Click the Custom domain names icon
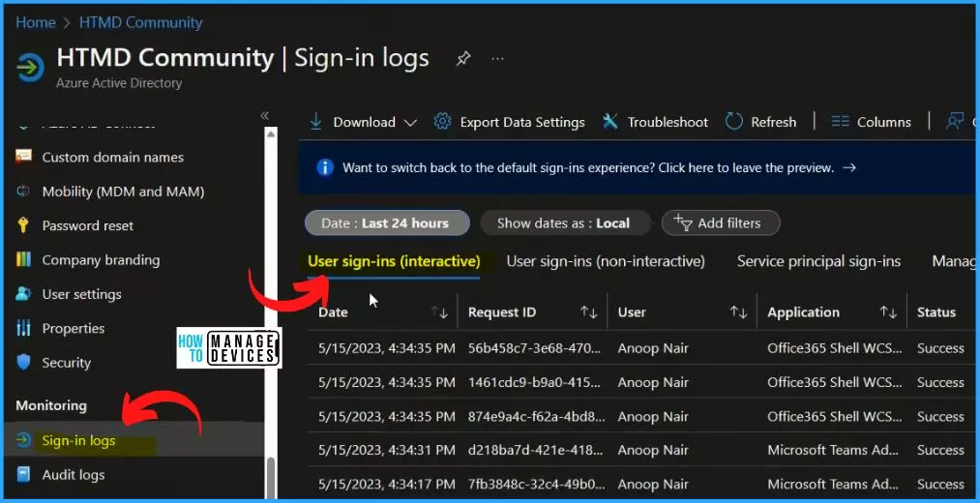 coord(23,156)
